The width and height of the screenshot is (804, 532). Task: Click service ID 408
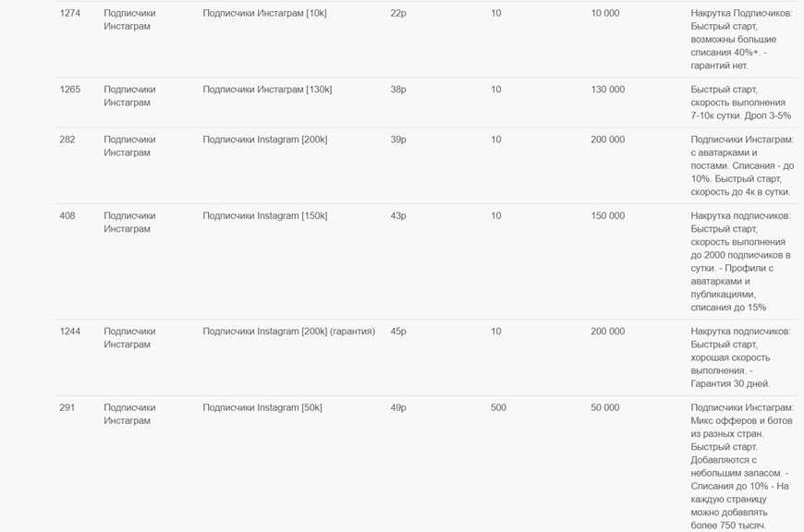(67, 216)
